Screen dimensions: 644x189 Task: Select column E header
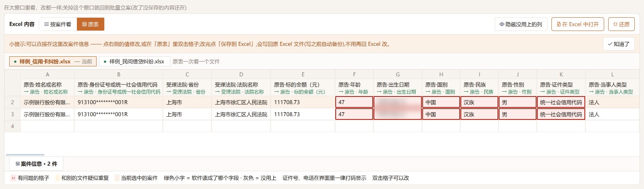(x=303, y=74)
